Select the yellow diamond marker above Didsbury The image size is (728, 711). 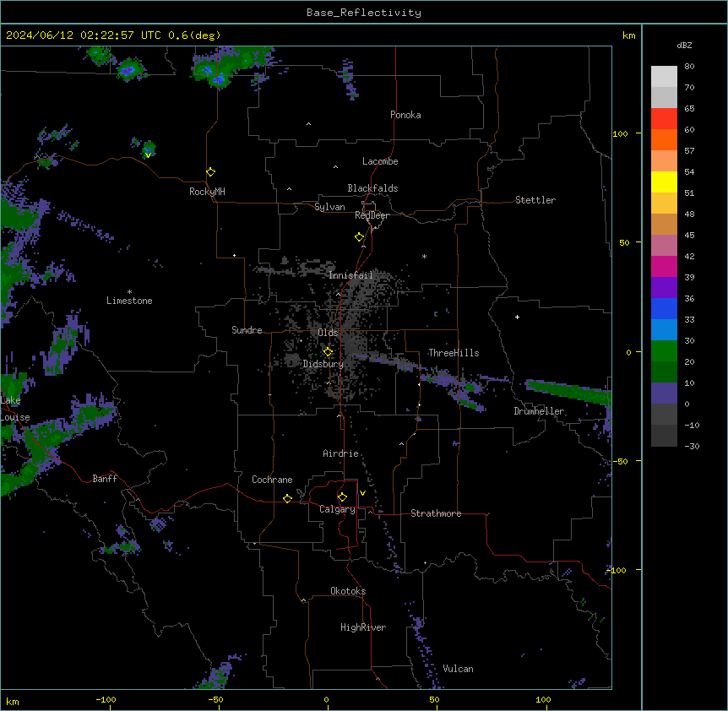[328, 352]
